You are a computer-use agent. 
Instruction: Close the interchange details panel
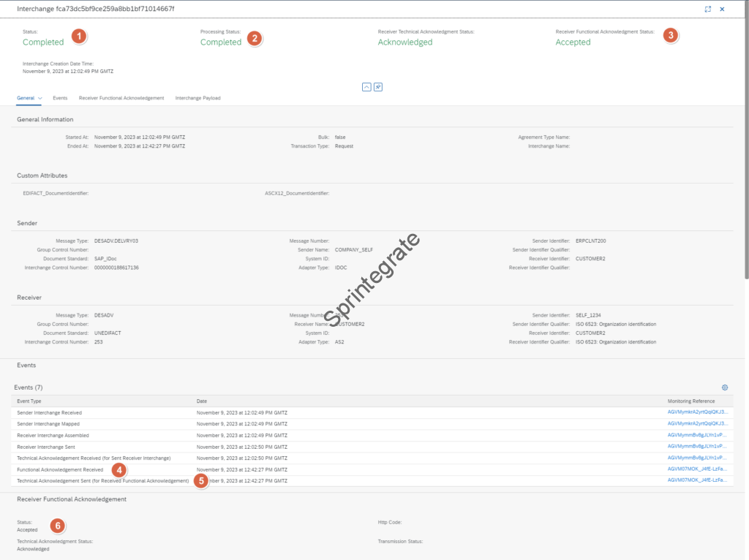pyautogui.click(x=722, y=9)
